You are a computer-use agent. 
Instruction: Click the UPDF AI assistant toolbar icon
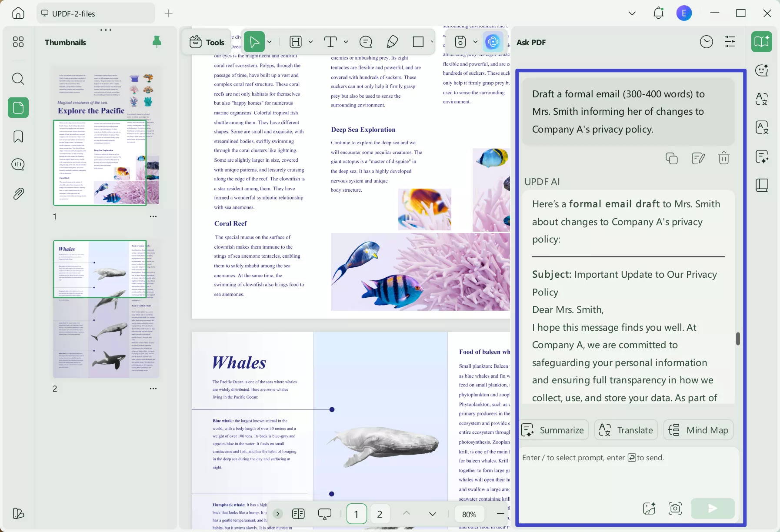tap(493, 42)
